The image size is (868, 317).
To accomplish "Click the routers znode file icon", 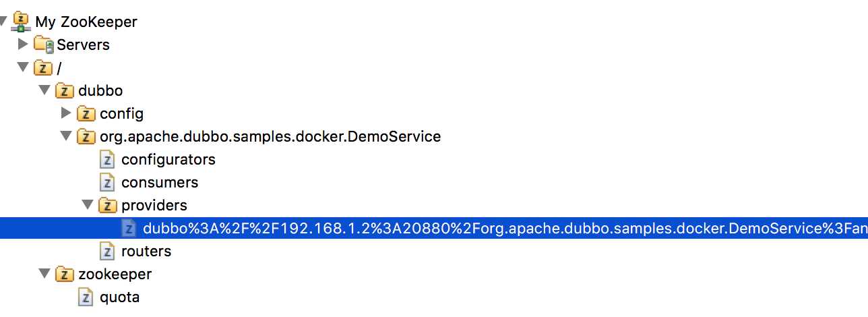I will click(107, 252).
